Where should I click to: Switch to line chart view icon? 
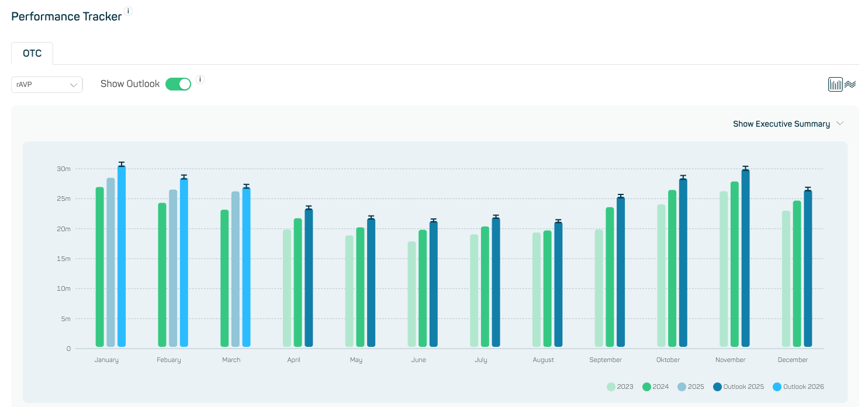tap(850, 84)
